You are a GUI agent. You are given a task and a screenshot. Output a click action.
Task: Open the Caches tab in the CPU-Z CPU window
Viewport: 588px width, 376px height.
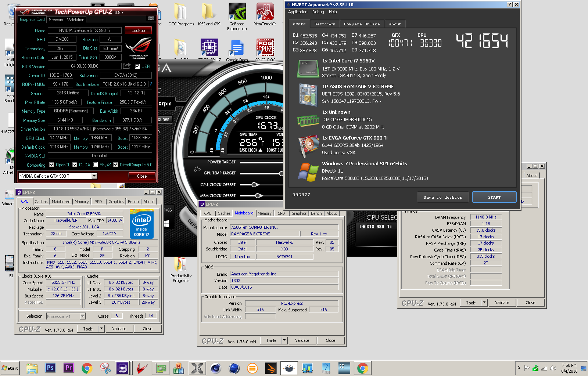pos(41,202)
